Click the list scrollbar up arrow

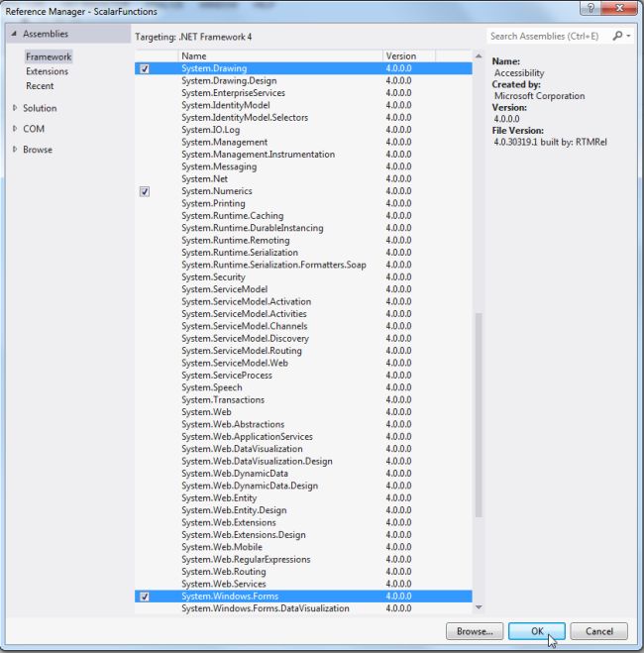coord(479,55)
